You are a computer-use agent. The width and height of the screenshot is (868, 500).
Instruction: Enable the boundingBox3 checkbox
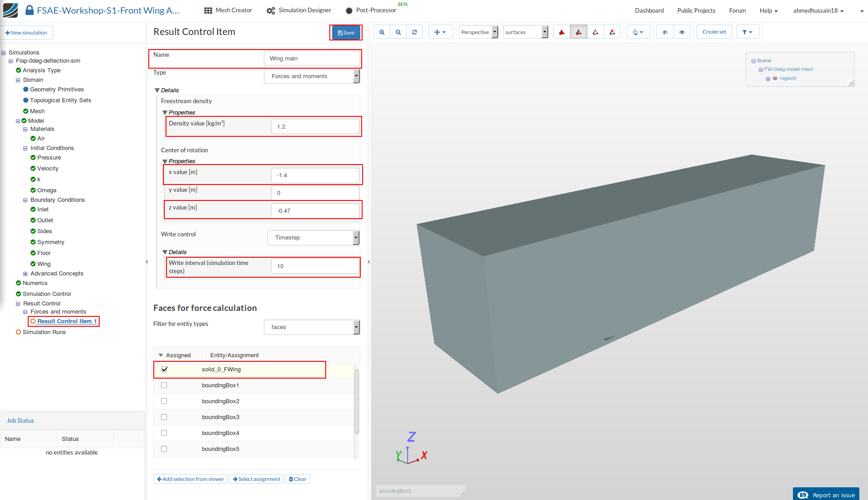click(x=164, y=417)
